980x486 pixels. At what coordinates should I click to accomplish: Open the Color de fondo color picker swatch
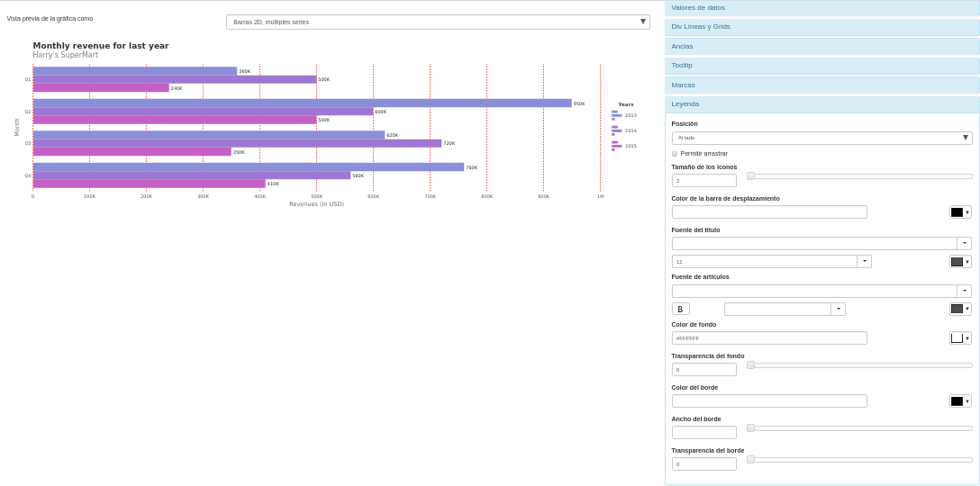pos(960,337)
